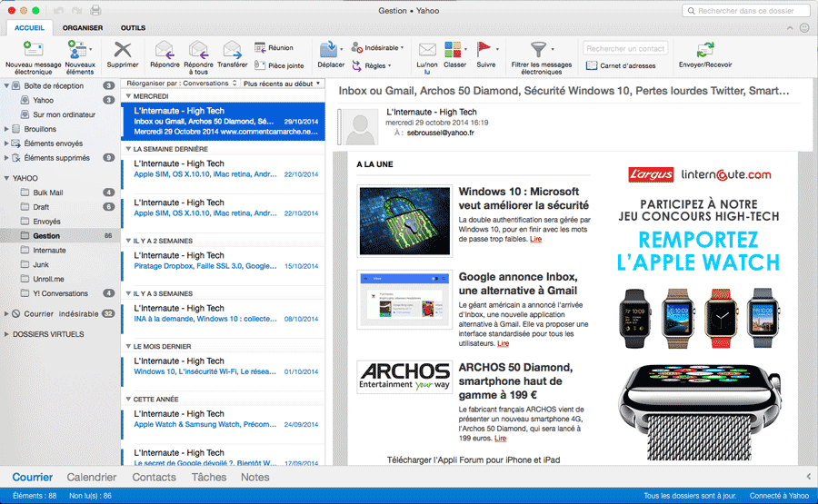The width and height of the screenshot is (818, 504).
Task: Click the smiley feedback icon
Action: coord(804,27)
